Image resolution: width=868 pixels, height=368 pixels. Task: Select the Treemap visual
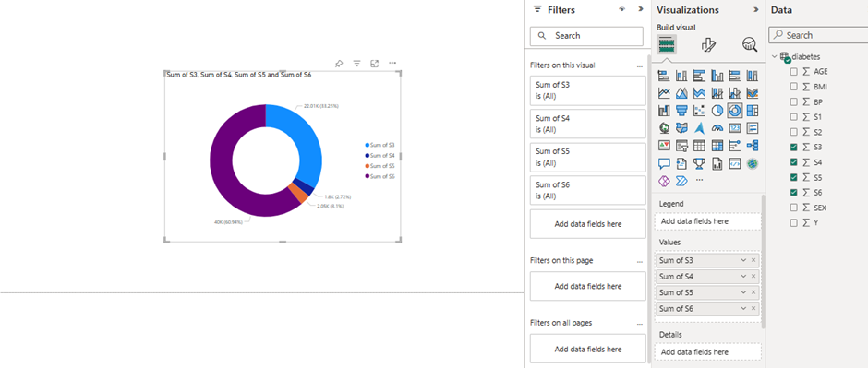[753, 111]
